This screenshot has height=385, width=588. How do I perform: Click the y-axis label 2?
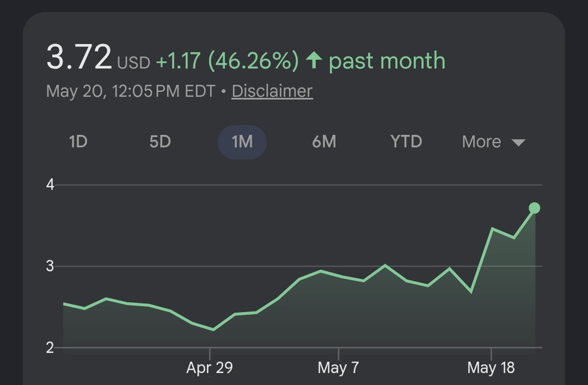(x=50, y=348)
